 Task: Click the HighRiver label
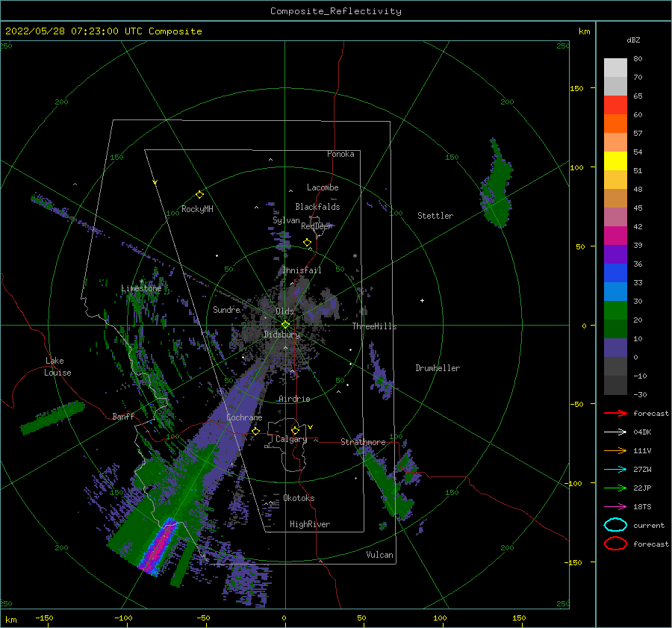pyautogui.click(x=310, y=524)
